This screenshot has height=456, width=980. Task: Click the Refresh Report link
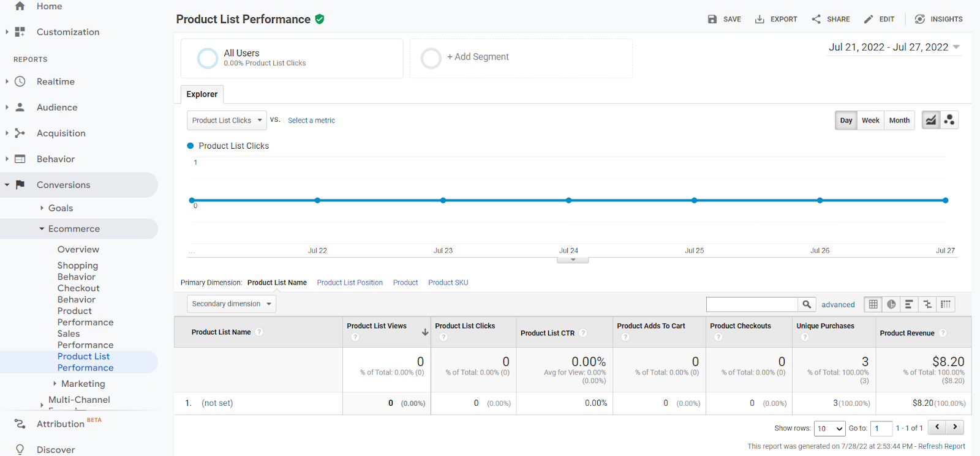point(941,446)
